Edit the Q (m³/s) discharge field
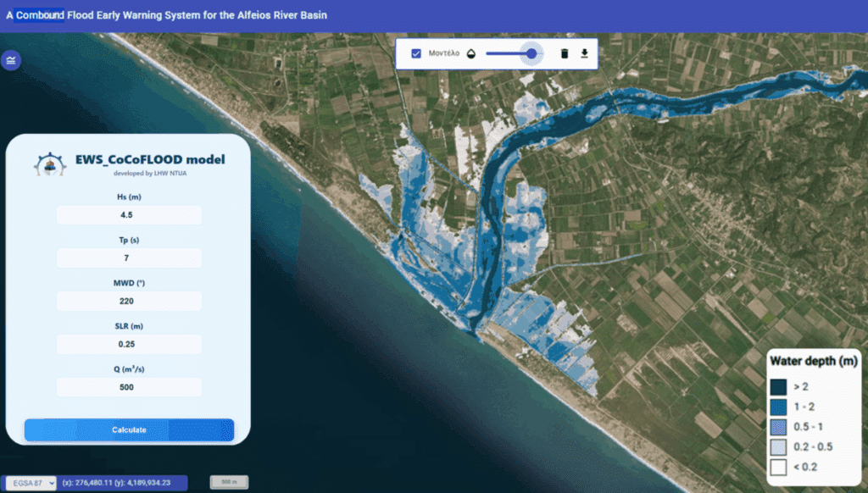Screen dimensions: 868x493 [129, 387]
